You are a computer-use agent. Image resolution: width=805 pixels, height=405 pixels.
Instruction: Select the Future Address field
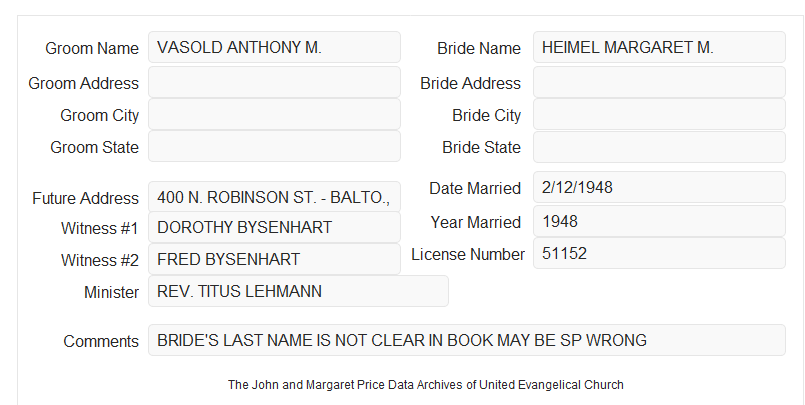point(274,197)
